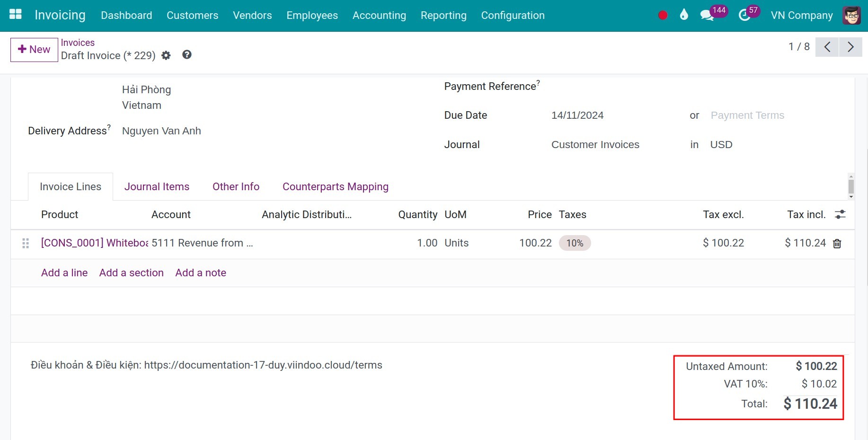Open the Invoicing app title
Viewport: 868px width, 440px height.
[x=60, y=15]
